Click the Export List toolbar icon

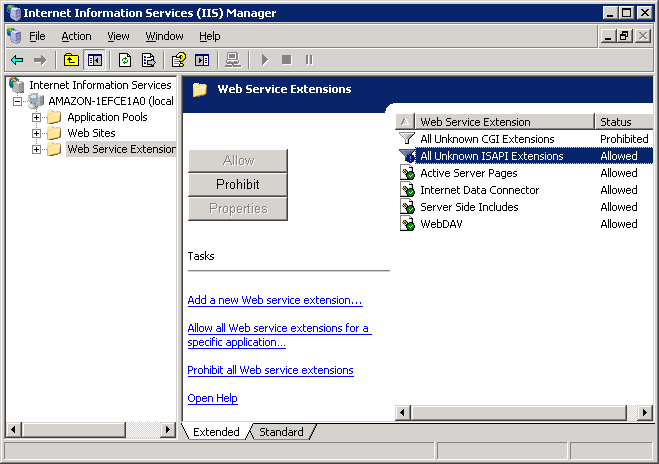(148, 60)
